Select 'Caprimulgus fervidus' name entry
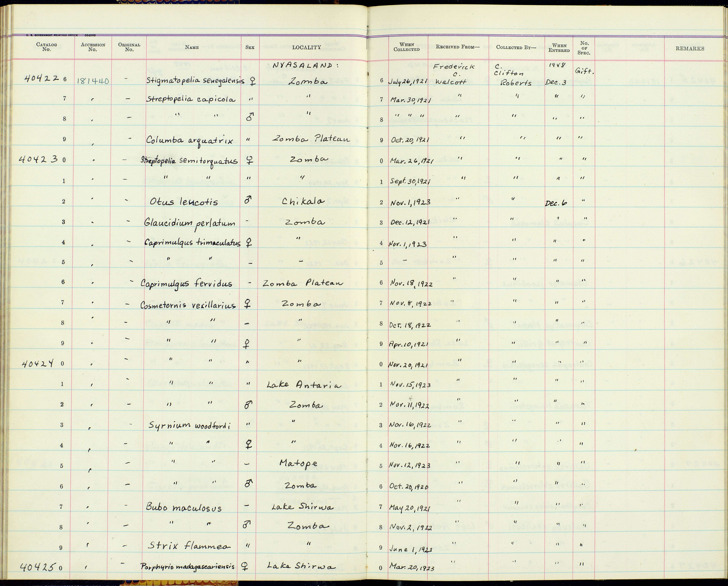This screenshot has height=586, width=728. point(186,284)
